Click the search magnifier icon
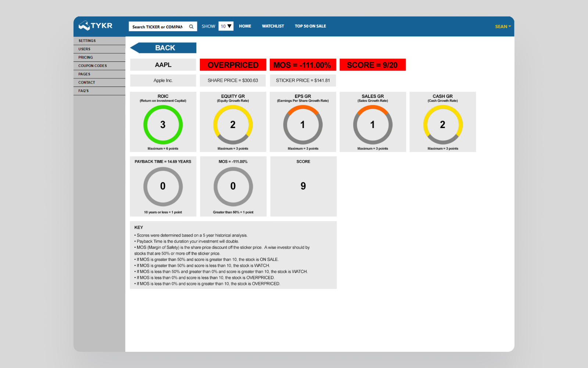Viewport: 588px width, 368px height. (191, 26)
